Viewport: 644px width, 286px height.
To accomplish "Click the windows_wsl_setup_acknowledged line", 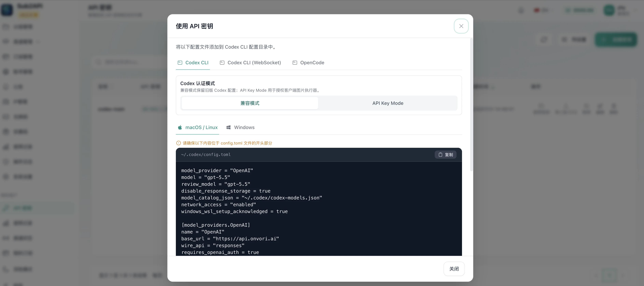I will [235, 211].
